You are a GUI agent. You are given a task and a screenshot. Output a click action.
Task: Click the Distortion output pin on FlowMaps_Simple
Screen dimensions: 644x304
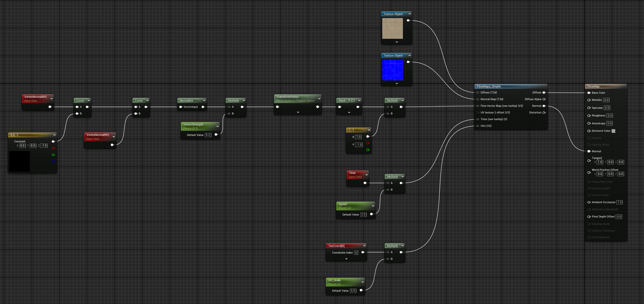coord(544,113)
